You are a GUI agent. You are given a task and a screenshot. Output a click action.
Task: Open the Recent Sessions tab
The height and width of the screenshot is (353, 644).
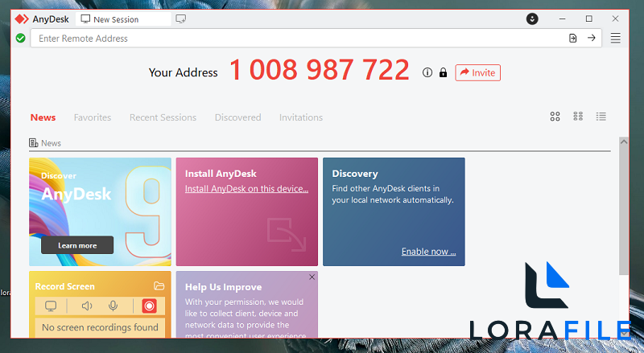(x=163, y=117)
